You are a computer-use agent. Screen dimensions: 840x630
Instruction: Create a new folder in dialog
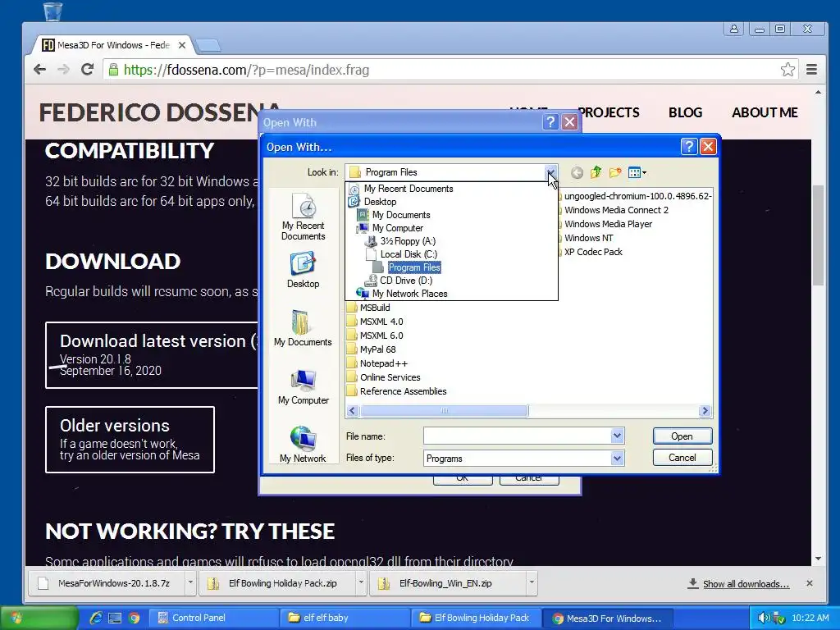(x=615, y=172)
